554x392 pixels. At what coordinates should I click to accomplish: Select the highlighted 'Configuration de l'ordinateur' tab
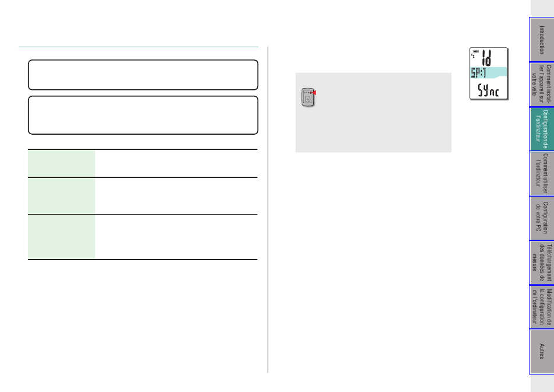click(542, 129)
